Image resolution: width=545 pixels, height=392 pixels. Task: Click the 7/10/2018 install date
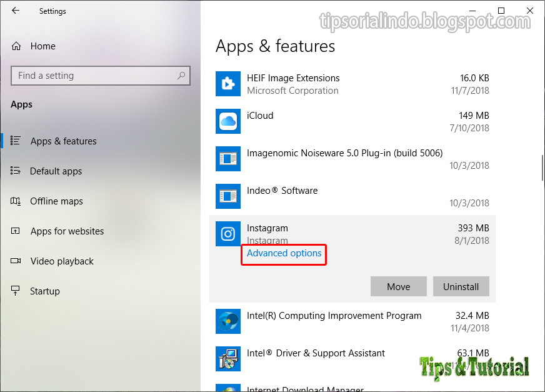[469, 128]
